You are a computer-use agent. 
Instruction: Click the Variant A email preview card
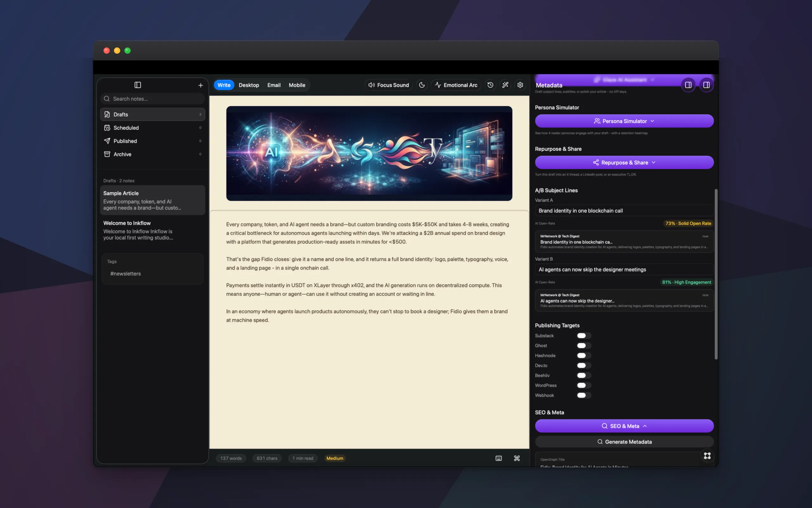[624, 242]
